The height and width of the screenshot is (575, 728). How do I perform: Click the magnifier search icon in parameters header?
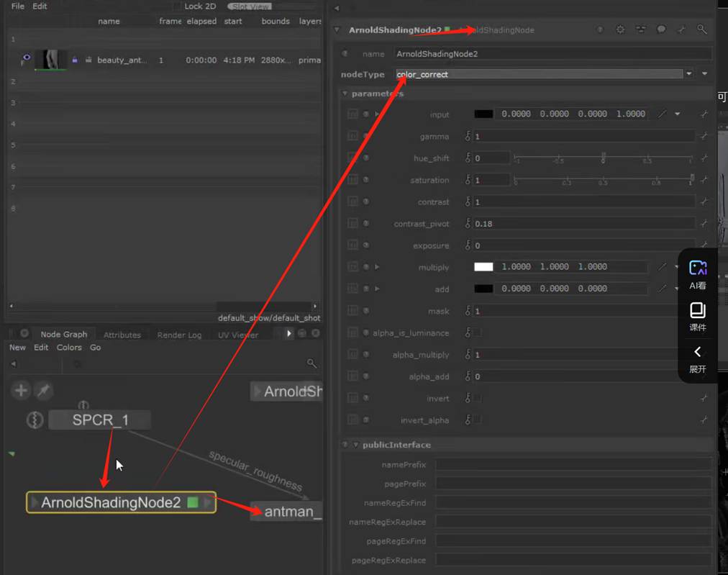tap(702, 30)
